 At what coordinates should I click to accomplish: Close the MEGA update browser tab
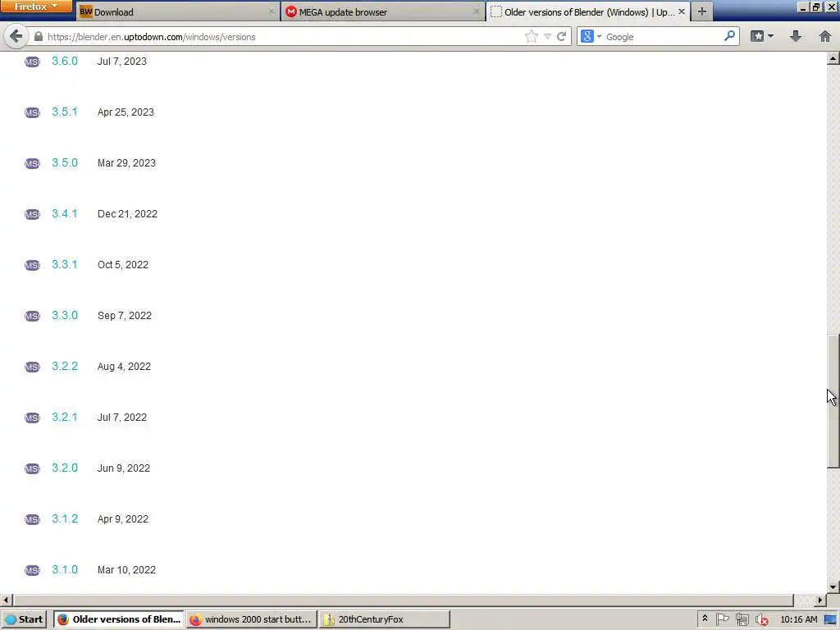[476, 11]
